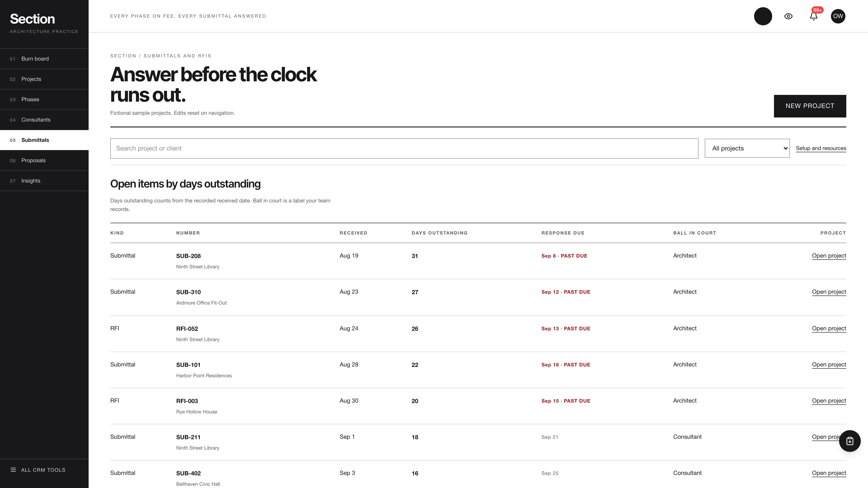Click the Sep 8 · PAST DUE label
The height and width of the screenshot is (488, 868).
tap(564, 256)
